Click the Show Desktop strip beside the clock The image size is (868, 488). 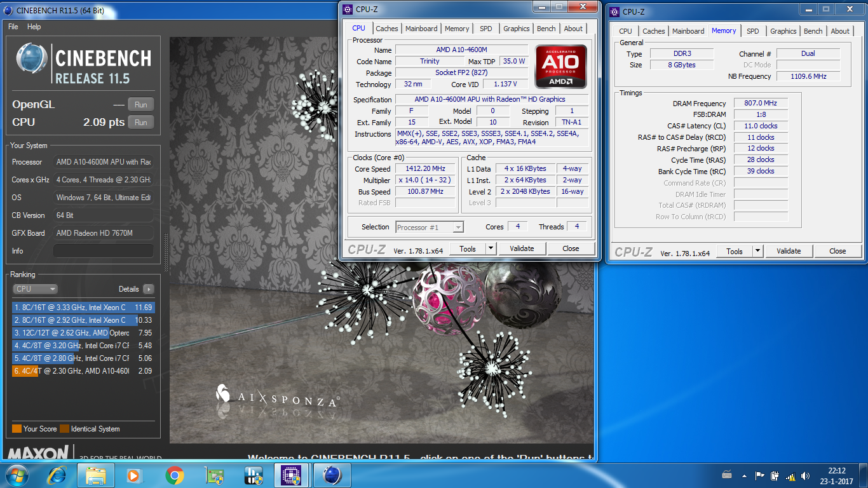864,475
